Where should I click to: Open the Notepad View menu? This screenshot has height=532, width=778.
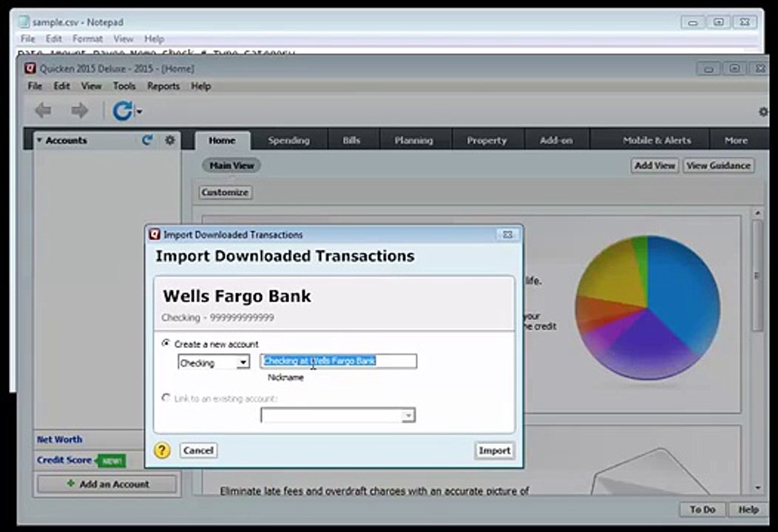pyautogui.click(x=123, y=38)
